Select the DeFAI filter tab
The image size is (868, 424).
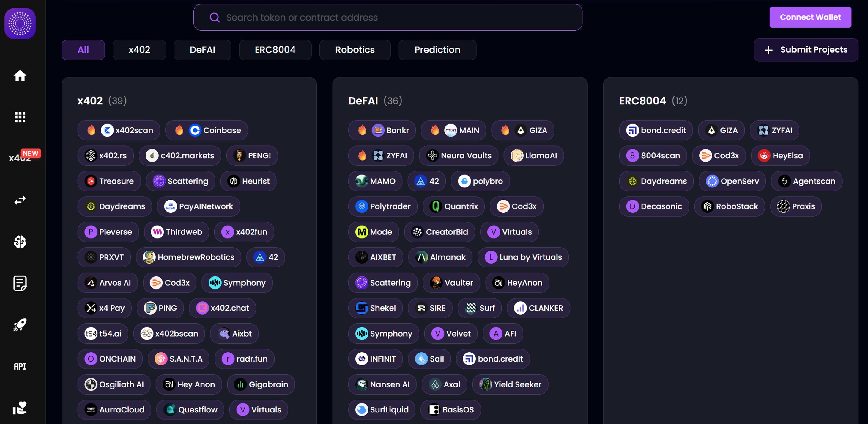point(202,50)
